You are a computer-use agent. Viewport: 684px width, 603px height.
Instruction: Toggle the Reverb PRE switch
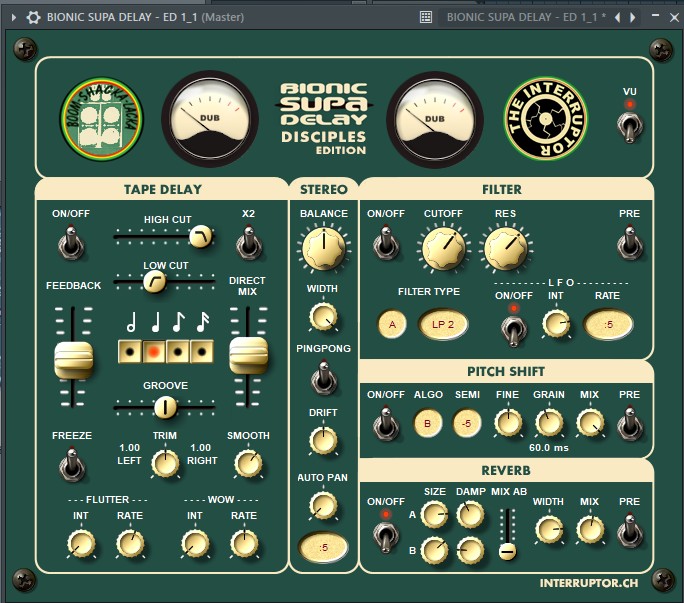tap(629, 530)
